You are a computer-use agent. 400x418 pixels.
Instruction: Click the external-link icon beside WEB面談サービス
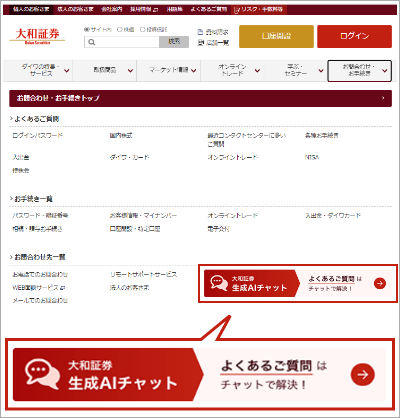63,287
